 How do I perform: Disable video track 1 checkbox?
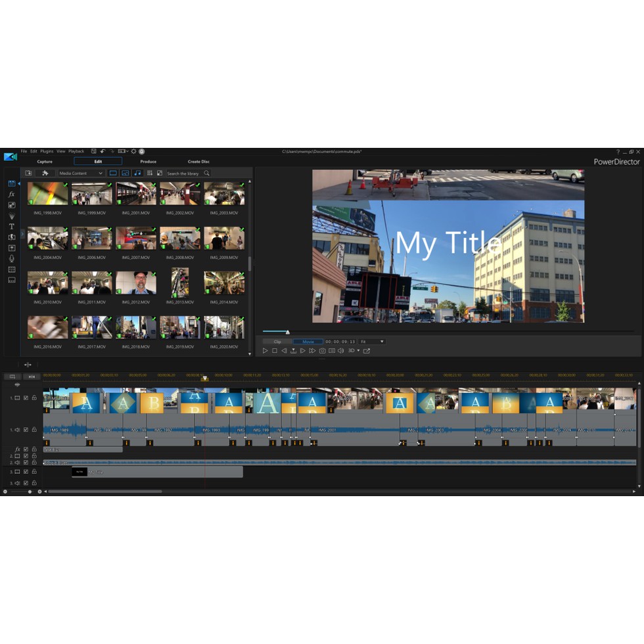tap(26, 398)
